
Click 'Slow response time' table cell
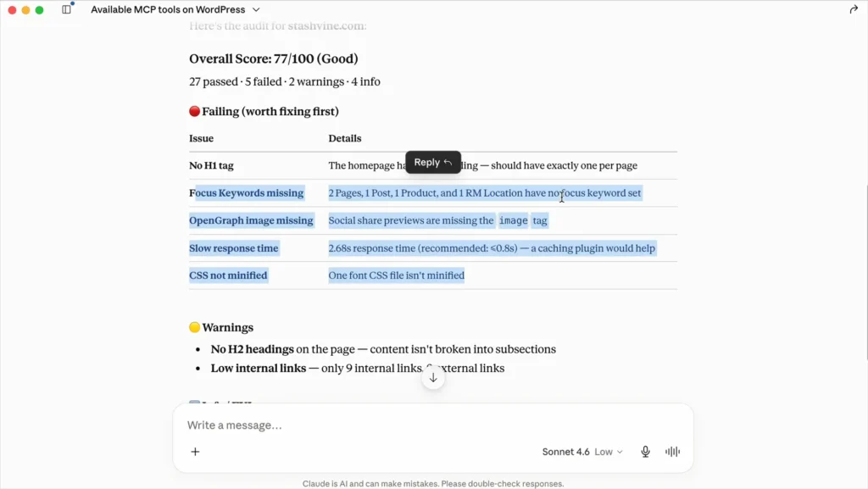(x=234, y=247)
